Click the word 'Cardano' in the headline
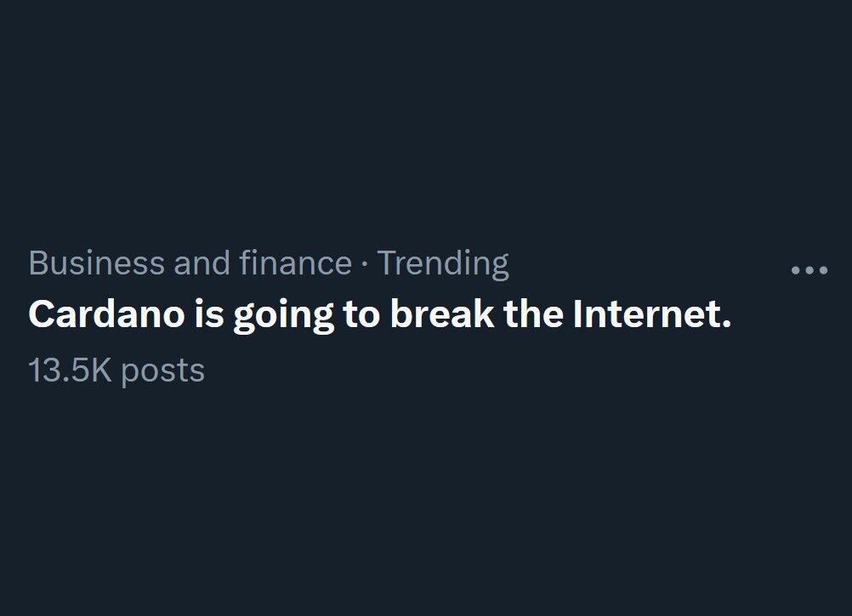Viewport: 852px width, 616px height. pyautogui.click(x=106, y=314)
